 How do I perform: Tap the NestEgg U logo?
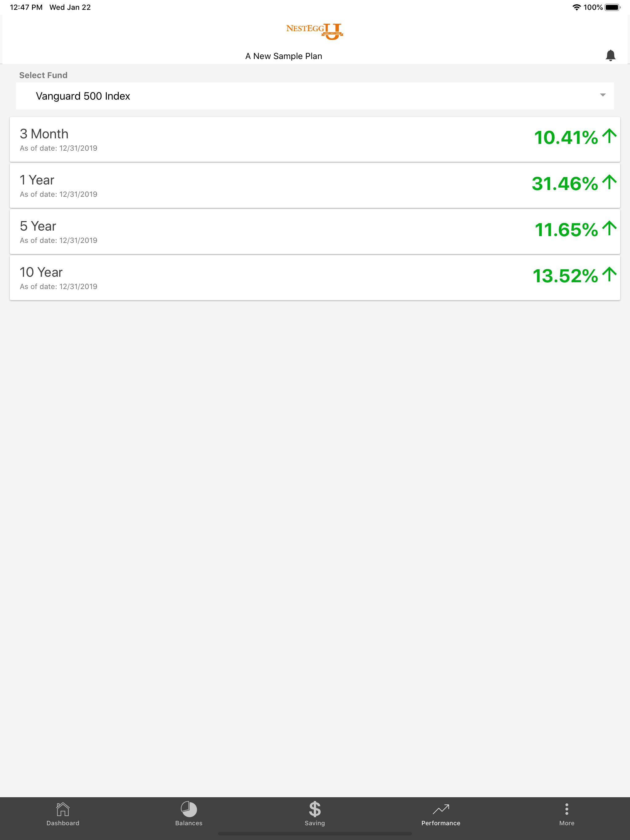pos(315,31)
